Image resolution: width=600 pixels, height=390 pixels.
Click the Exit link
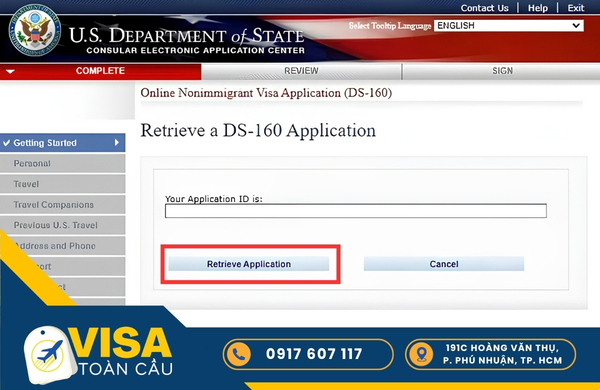tap(576, 8)
